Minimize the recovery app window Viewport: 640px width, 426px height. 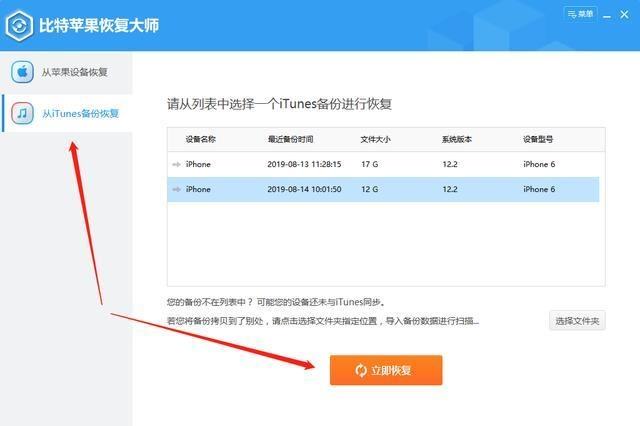pyautogui.click(x=607, y=15)
